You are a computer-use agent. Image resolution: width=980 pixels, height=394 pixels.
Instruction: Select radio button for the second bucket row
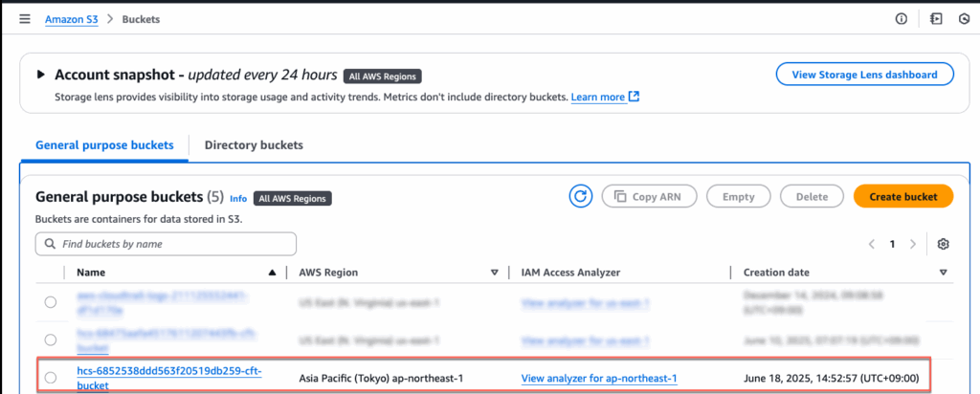pos(50,340)
